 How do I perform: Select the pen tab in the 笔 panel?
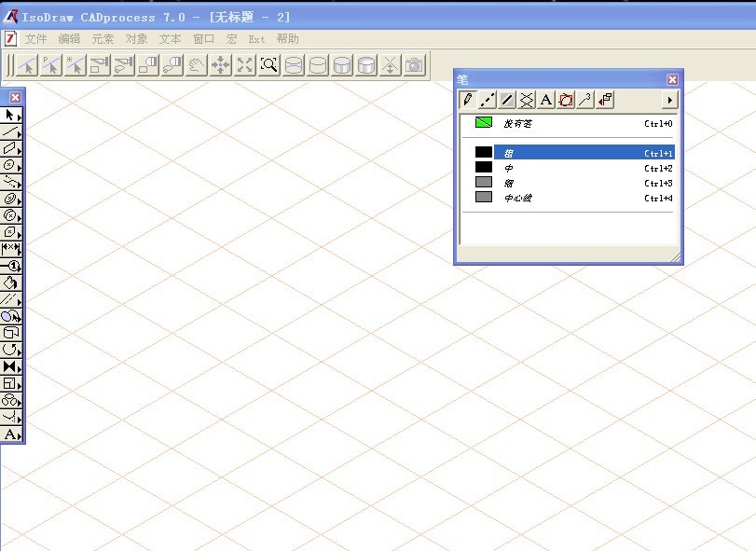(468, 100)
